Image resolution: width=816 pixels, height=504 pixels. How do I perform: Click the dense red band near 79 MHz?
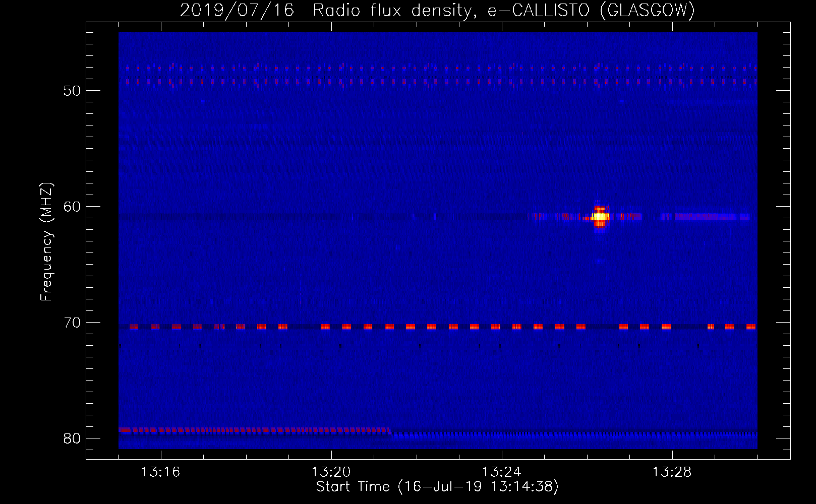[x=255, y=430]
